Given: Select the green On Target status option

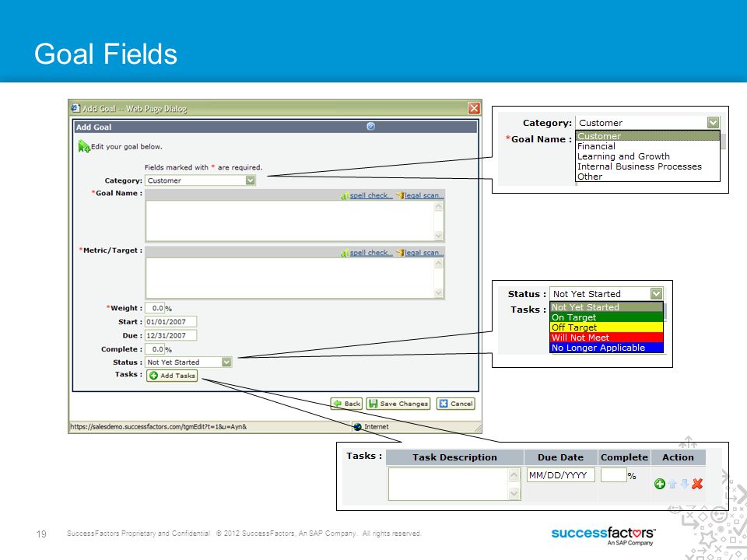Looking at the screenshot, I should tap(606, 317).
